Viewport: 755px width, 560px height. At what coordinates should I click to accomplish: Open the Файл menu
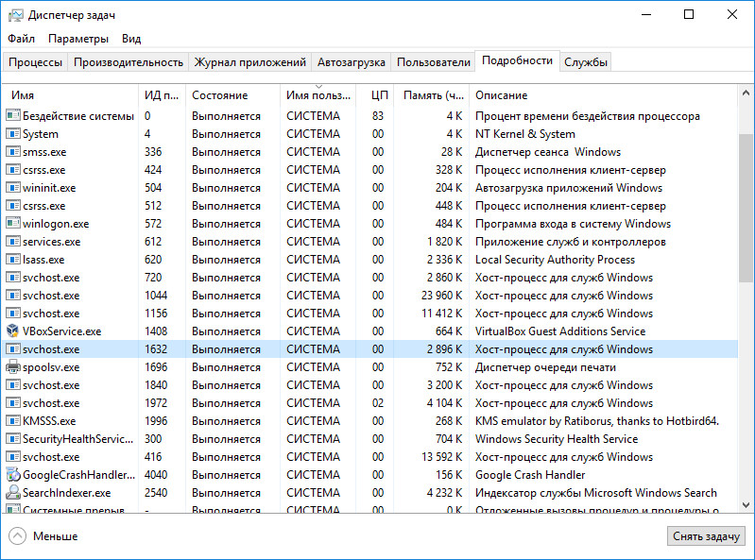tap(21, 39)
